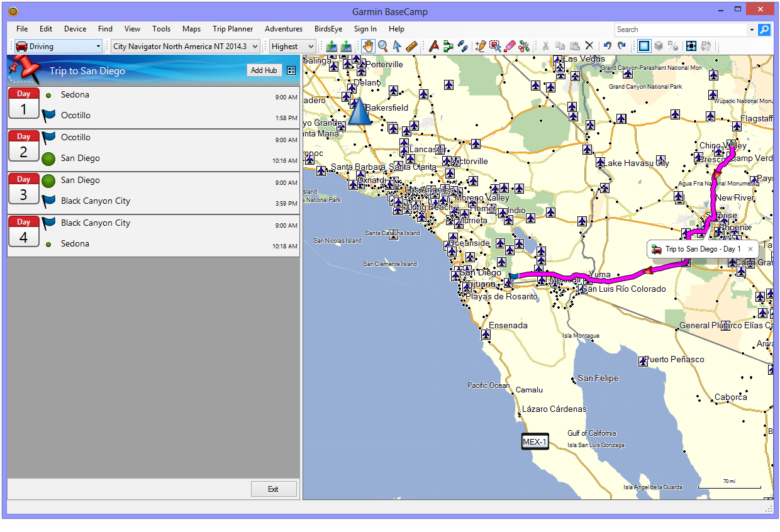
Task: Click the Undo arrow
Action: coord(607,46)
